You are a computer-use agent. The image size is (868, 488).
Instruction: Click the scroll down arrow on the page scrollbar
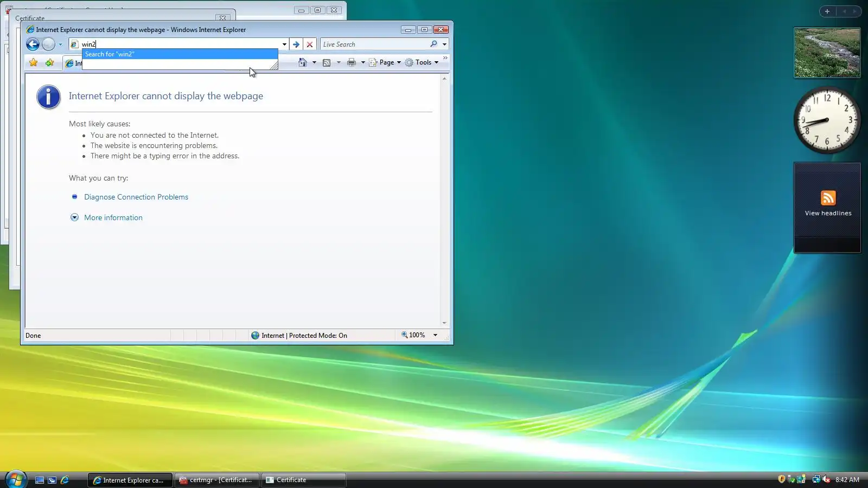coord(444,323)
